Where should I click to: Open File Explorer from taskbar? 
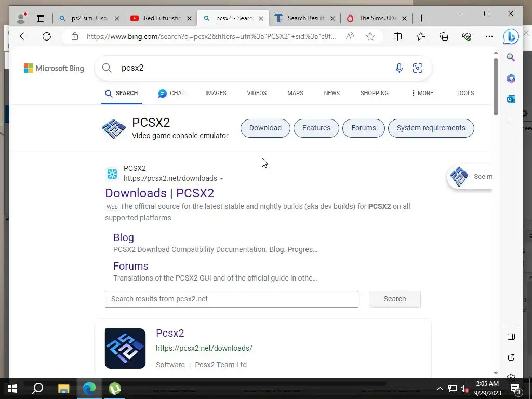click(x=63, y=389)
